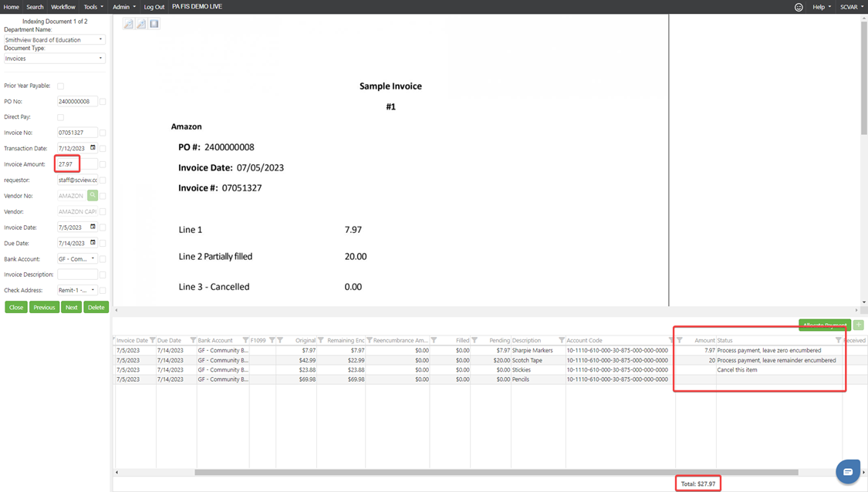Open the chat widget bubble

pos(847,471)
